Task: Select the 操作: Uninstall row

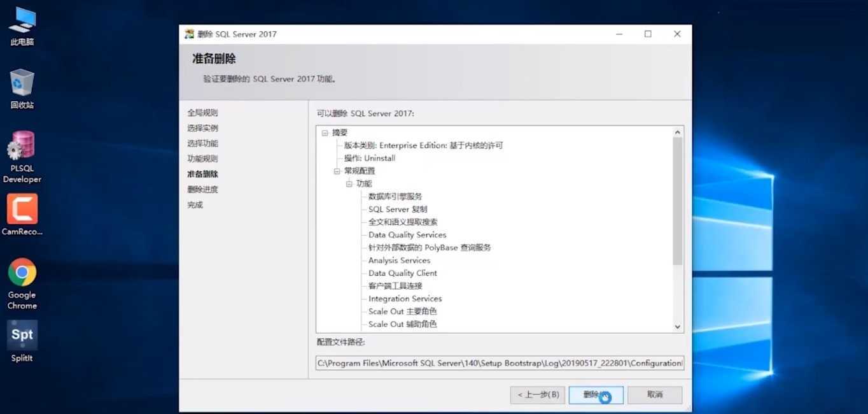Action: [x=370, y=158]
